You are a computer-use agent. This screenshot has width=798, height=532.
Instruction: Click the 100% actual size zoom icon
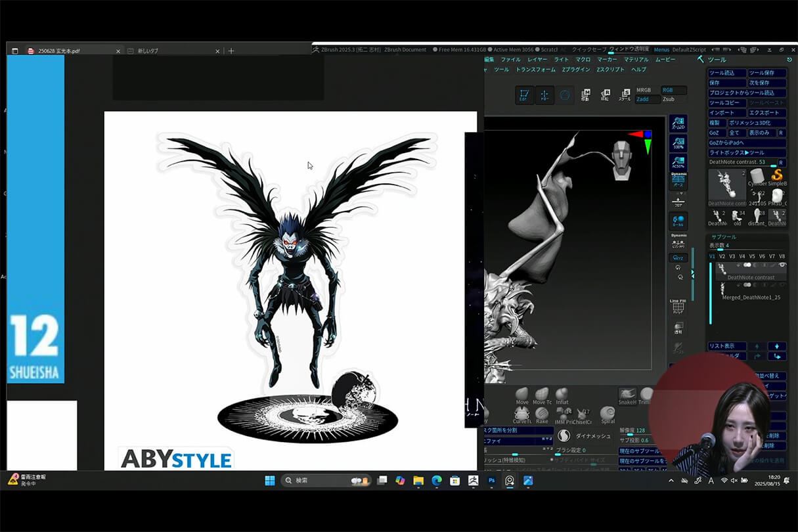point(678,144)
